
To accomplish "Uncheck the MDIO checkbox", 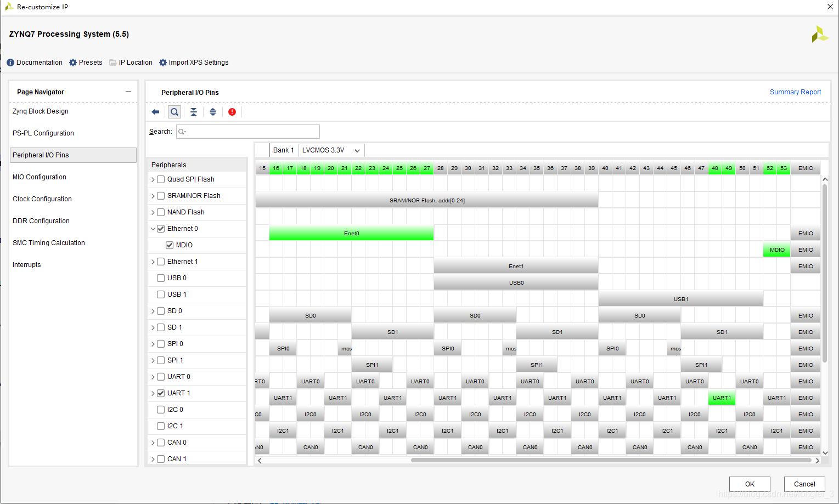I will 170,245.
